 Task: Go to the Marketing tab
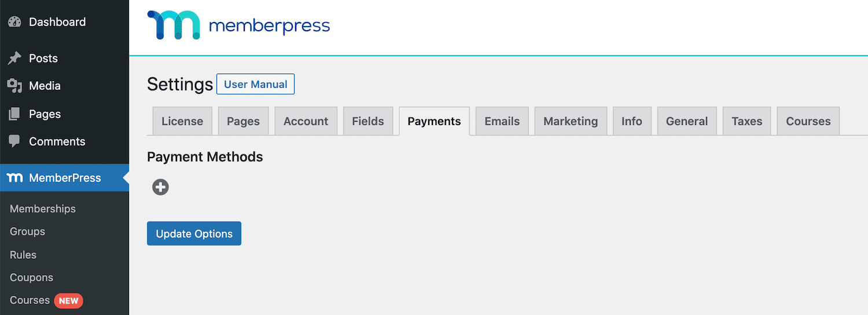pyautogui.click(x=571, y=121)
